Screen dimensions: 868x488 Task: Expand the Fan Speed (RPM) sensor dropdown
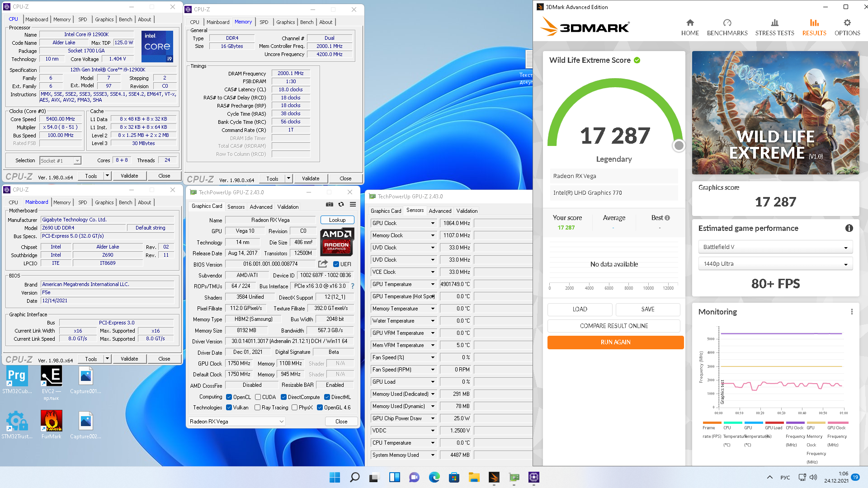(x=433, y=370)
